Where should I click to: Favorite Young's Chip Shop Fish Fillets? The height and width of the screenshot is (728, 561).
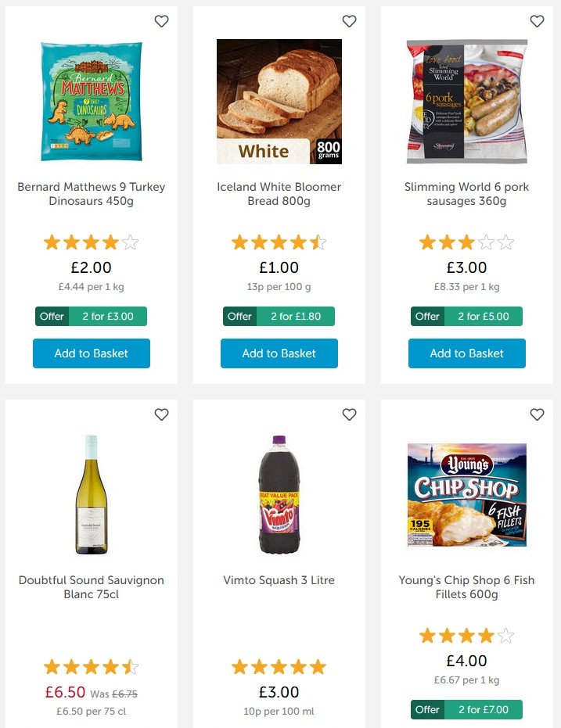point(537,414)
